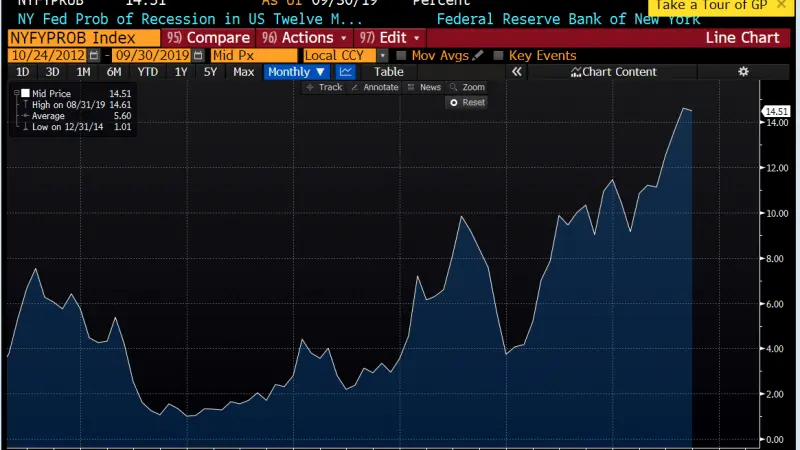Open the end date calendar picker
This screenshot has width=800, height=450.
pyautogui.click(x=198, y=56)
